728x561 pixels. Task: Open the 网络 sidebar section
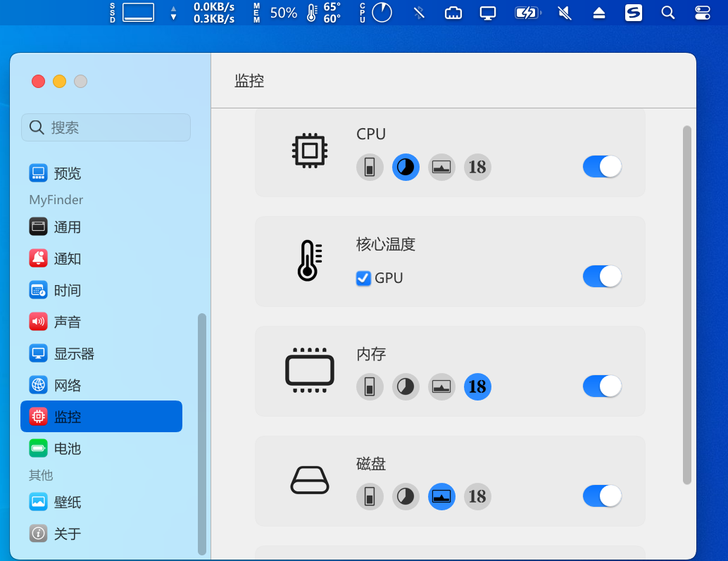101,385
